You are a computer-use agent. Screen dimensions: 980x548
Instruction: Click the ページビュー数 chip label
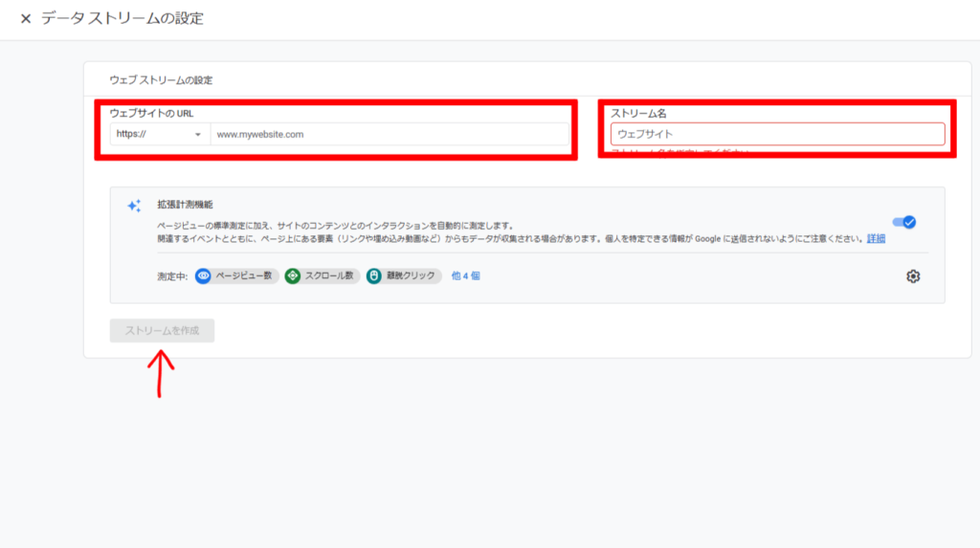click(x=243, y=275)
